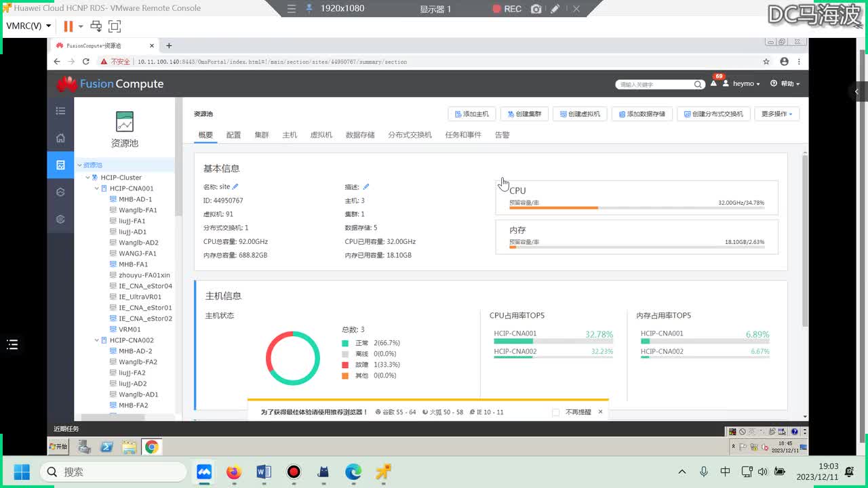The width and height of the screenshot is (868, 488).
Task: Bookmark this page star icon
Action: pyautogui.click(x=766, y=62)
